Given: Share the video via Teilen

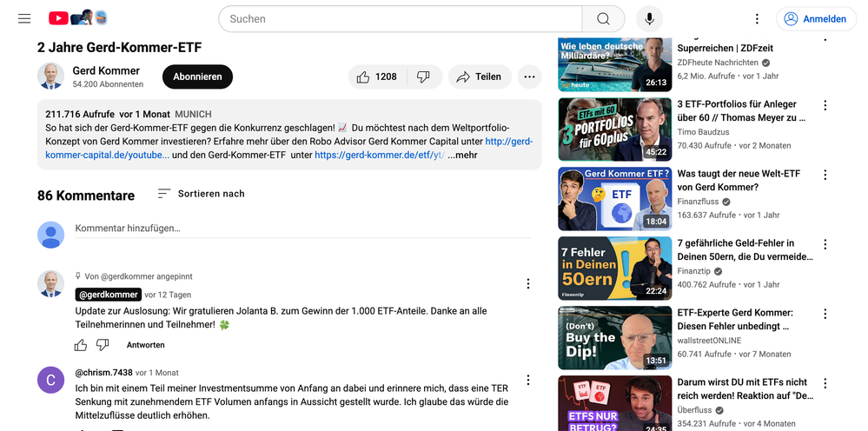Looking at the screenshot, I should click(480, 77).
